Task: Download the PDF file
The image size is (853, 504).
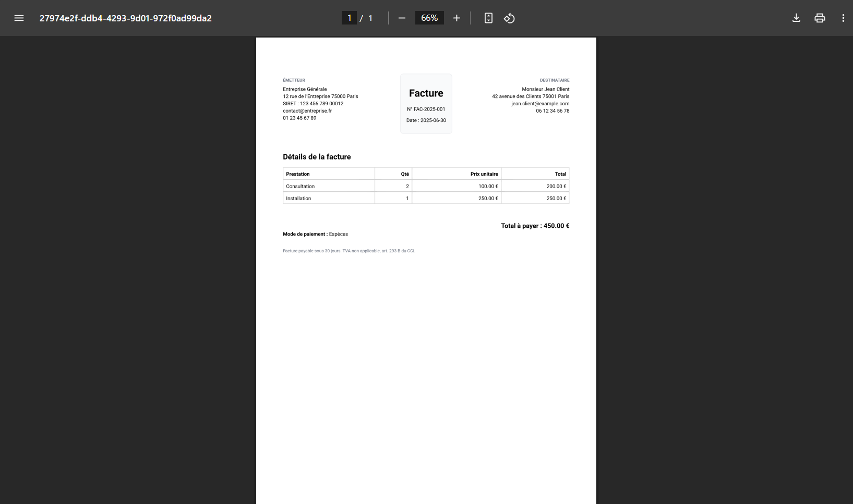Action: coord(796,18)
